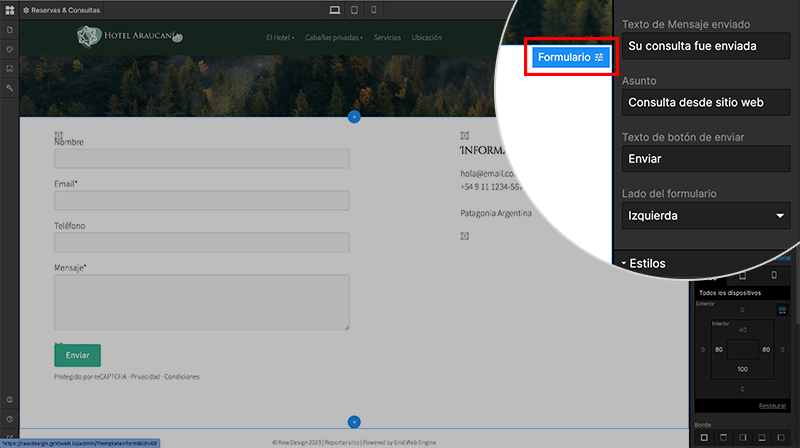The image size is (800, 448).
Task: Open the Ubicación menu item
Action: 427,37
